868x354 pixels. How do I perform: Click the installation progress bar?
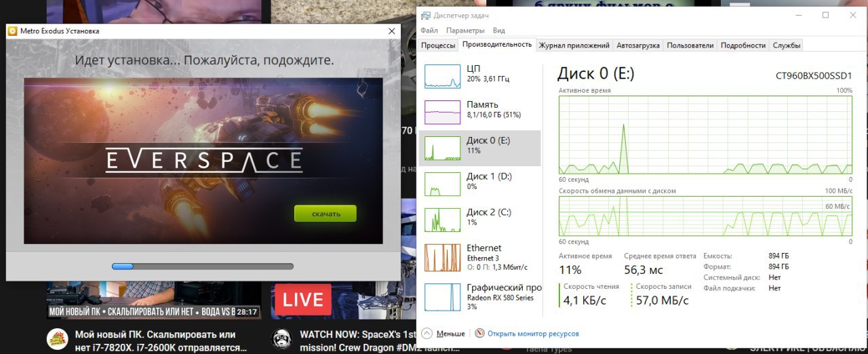pos(202,267)
